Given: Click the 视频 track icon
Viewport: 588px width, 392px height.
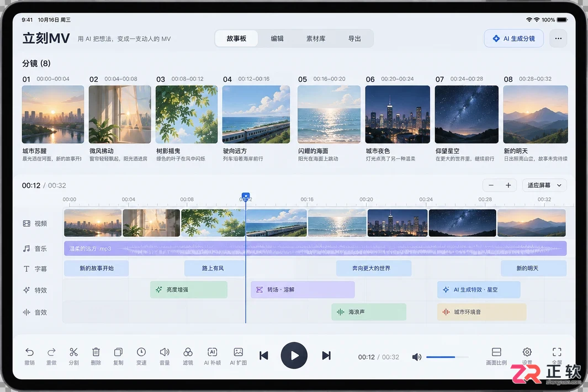Looking at the screenshot, I should 27,224.
